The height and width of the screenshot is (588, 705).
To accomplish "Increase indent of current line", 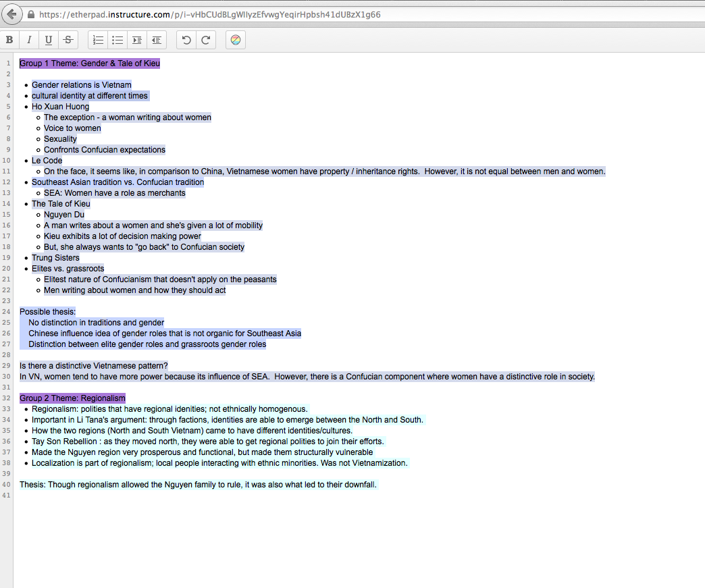I will [x=137, y=40].
